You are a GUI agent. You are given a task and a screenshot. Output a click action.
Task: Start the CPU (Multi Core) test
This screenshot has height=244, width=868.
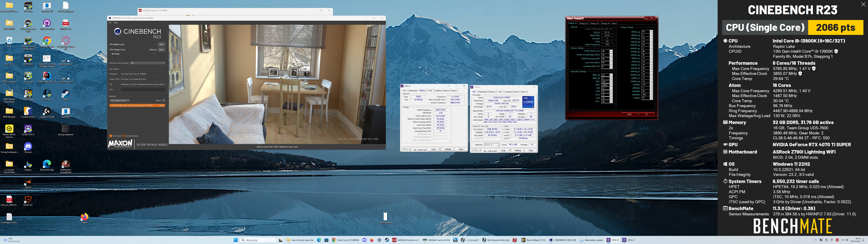[161, 45]
